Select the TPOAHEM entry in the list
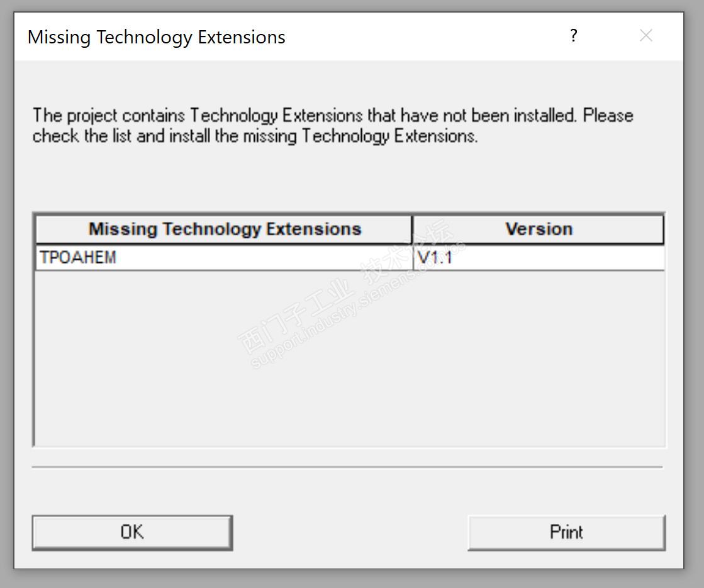 tap(78, 258)
